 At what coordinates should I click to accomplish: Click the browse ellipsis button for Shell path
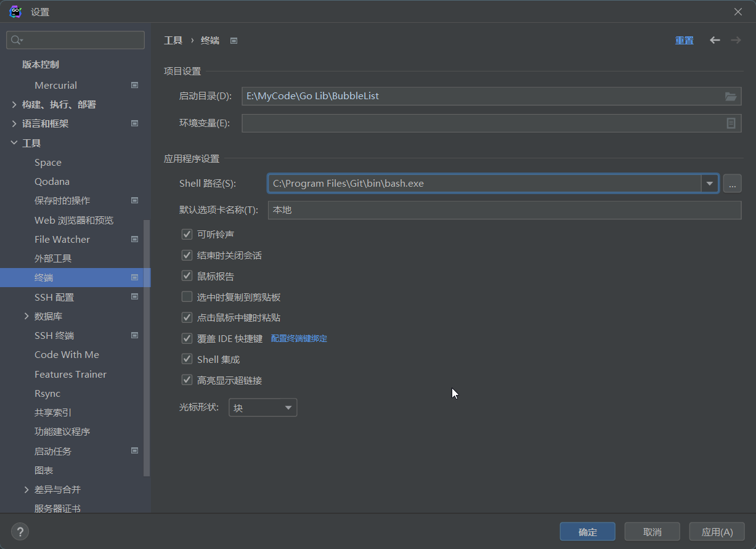(732, 184)
